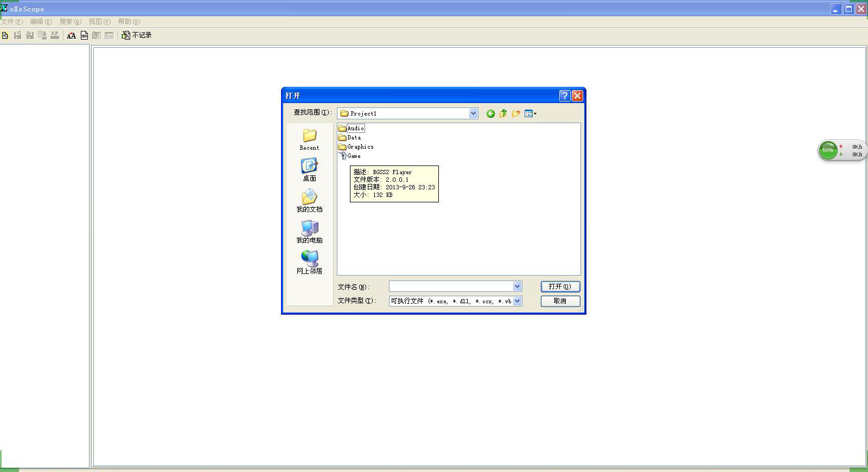Click the 不记录 logging toolbar button
Image resolution: width=868 pixels, height=472 pixels.
pyautogui.click(x=136, y=35)
